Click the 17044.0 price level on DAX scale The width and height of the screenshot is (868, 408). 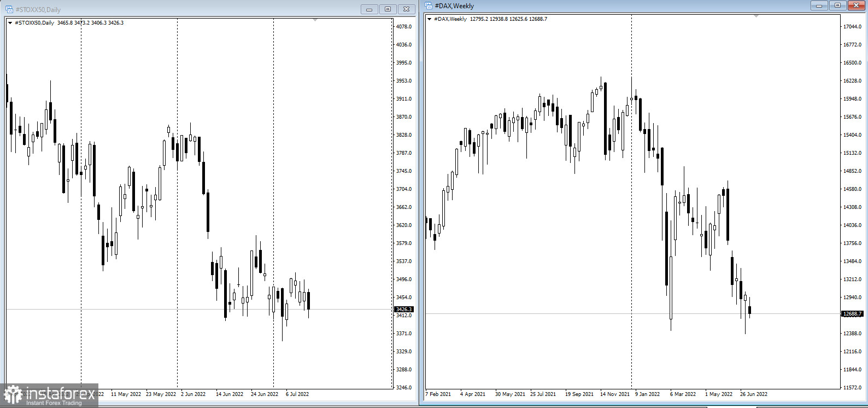click(852, 27)
